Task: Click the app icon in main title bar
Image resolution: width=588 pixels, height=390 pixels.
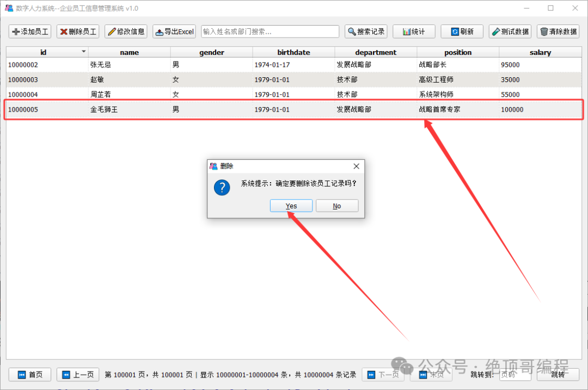Action: (x=9, y=8)
